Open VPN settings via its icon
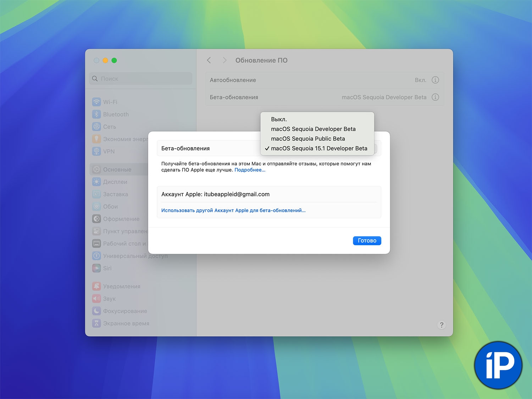 click(x=96, y=151)
